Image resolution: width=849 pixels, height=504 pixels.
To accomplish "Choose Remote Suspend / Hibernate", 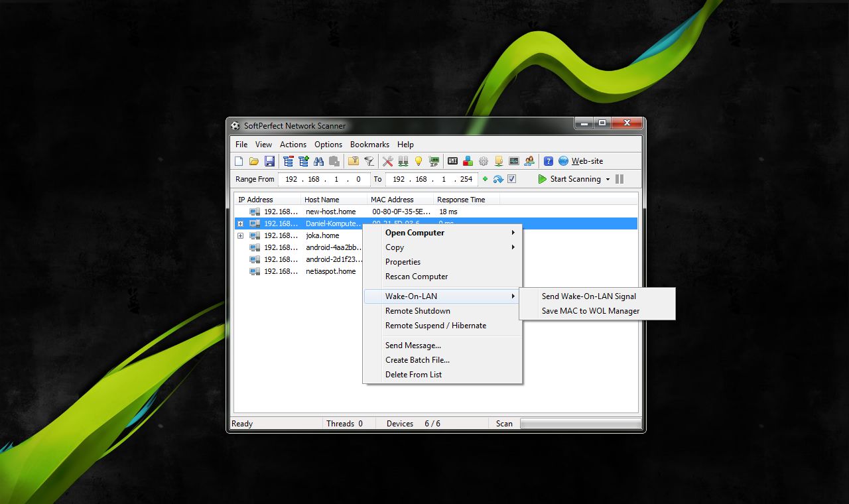I will tap(442, 326).
